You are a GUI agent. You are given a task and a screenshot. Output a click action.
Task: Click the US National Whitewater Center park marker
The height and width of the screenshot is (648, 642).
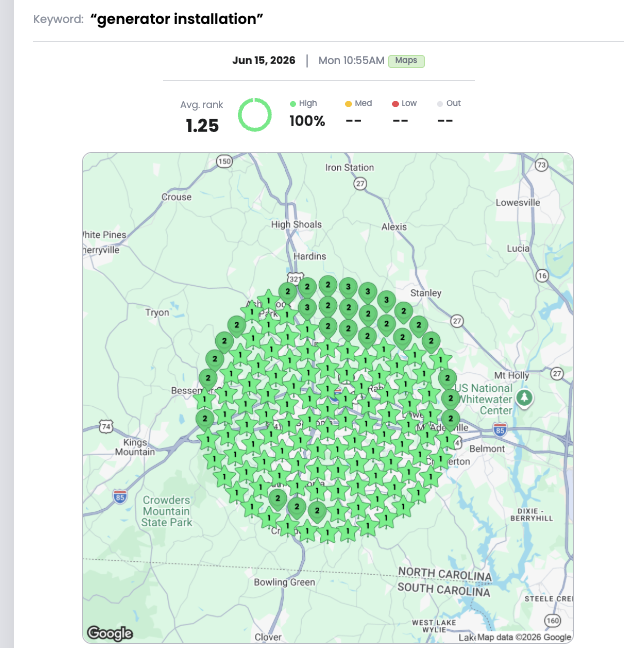[524, 398]
